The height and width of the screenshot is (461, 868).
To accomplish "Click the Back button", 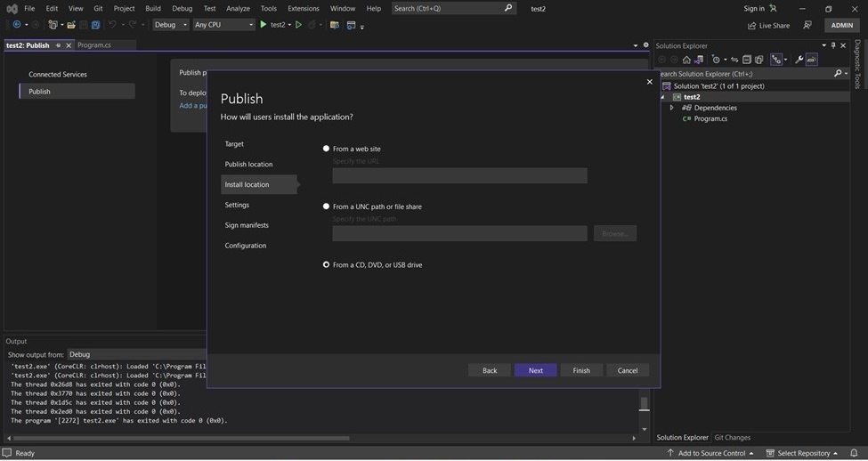I will pos(490,370).
